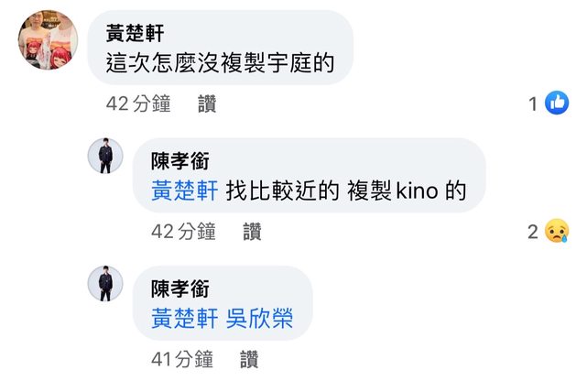Click the blue 黃楚軒 mention in the kino reply
The width and height of the screenshot is (587, 392).
185,191
